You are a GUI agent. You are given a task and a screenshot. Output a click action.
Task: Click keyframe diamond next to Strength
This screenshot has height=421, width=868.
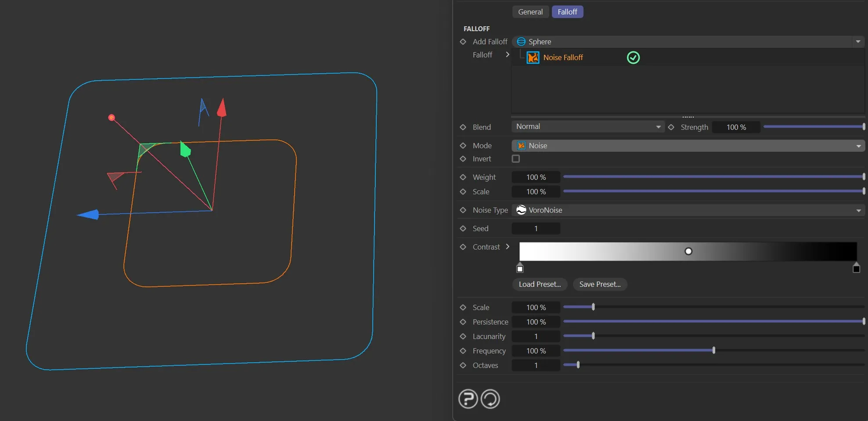671,127
